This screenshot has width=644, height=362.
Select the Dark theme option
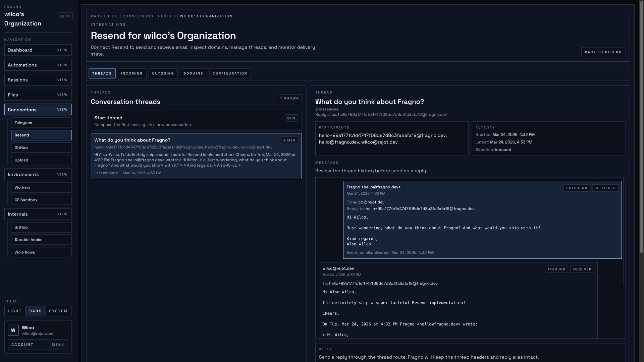(x=35, y=311)
